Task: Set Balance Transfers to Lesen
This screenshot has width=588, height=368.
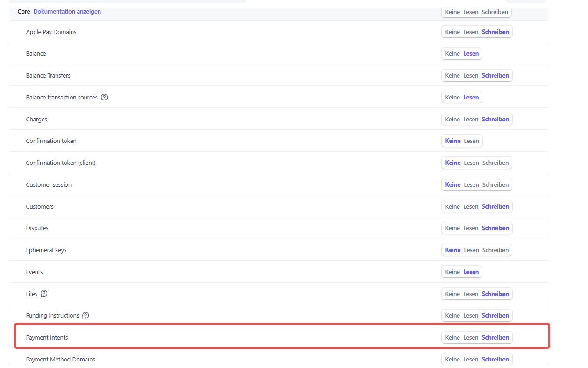Action: click(470, 76)
